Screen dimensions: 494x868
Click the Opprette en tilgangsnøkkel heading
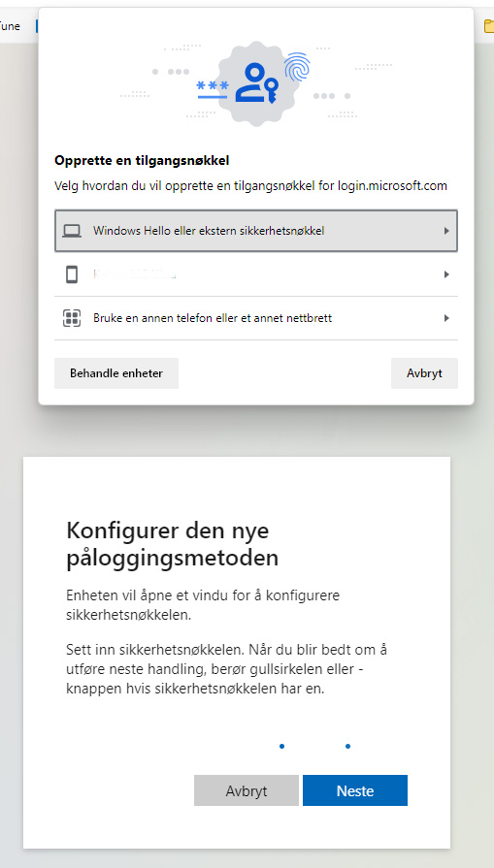point(142,161)
